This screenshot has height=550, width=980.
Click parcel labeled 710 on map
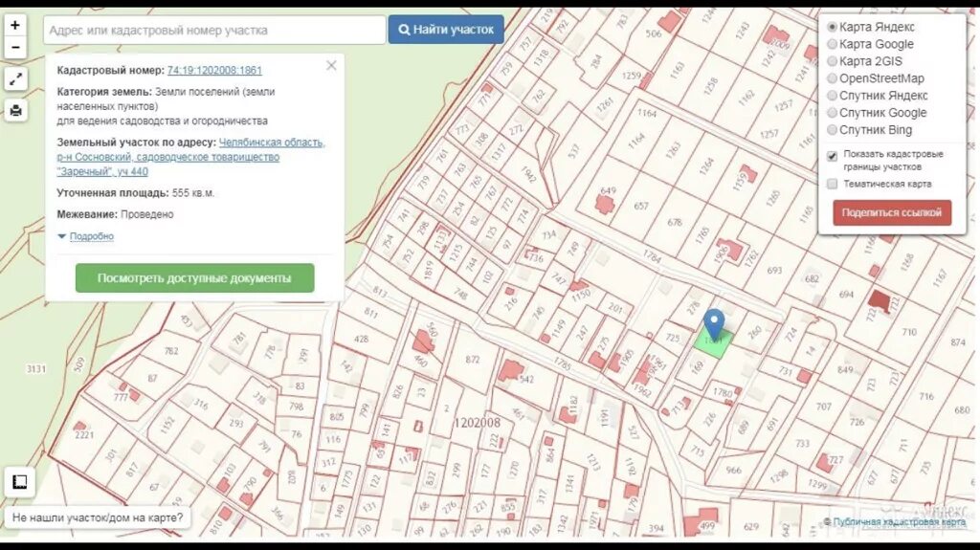(909, 332)
